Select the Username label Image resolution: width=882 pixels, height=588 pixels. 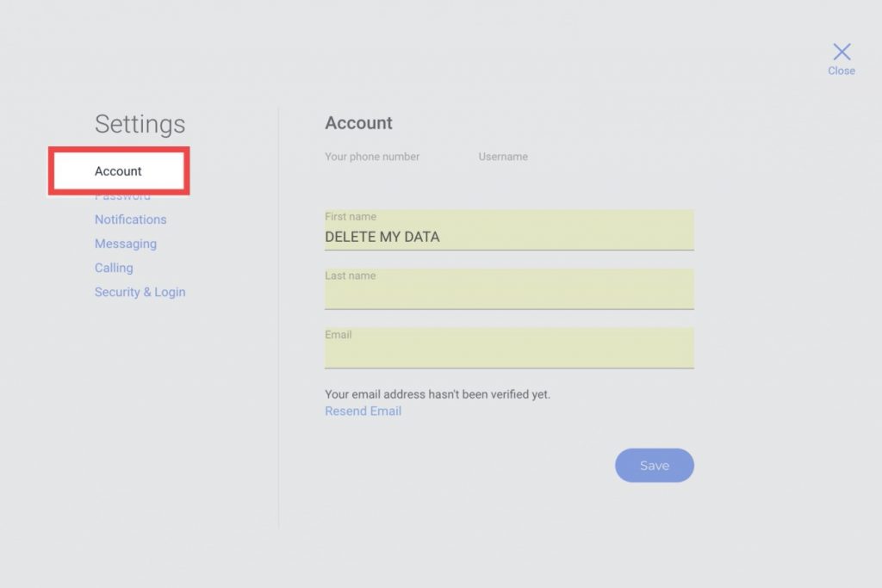503,157
